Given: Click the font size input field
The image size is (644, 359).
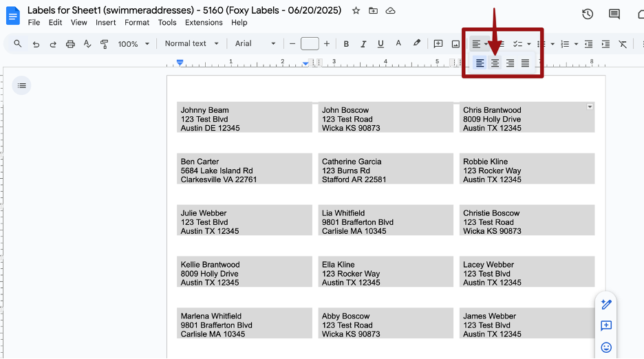Looking at the screenshot, I should tap(310, 44).
